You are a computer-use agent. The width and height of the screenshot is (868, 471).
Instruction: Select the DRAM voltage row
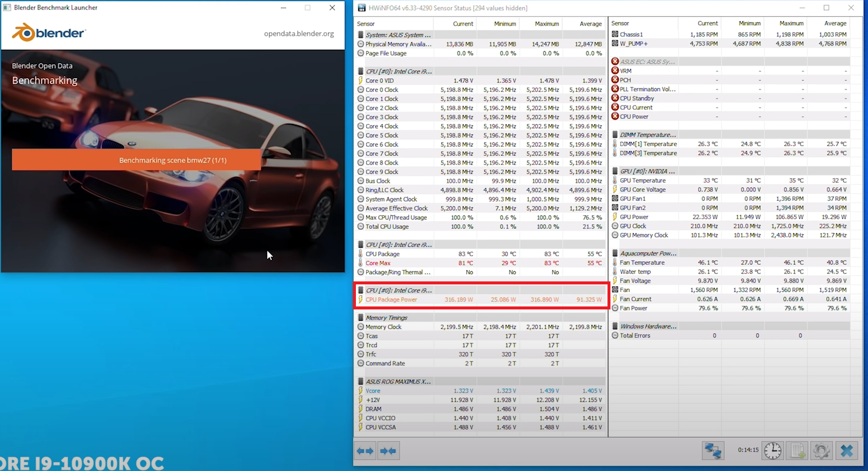480,409
